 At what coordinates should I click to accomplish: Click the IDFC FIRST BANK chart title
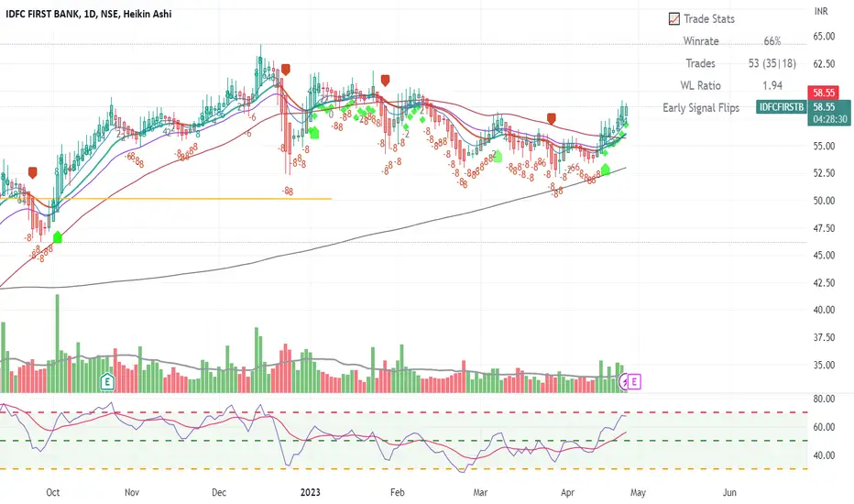[x=88, y=14]
